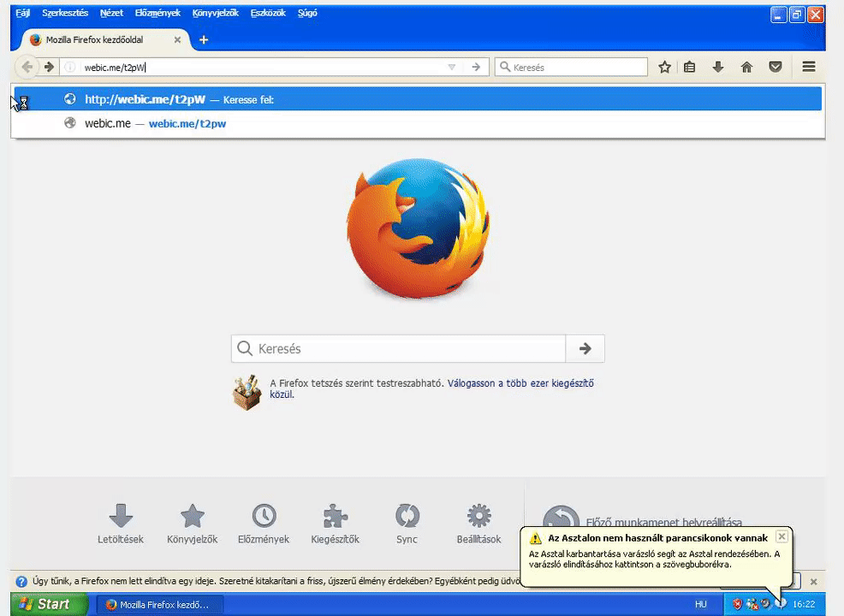This screenshot has height=616, width=844.
Task: Click the Go arrow in address bar
Action: coord(476,68)
